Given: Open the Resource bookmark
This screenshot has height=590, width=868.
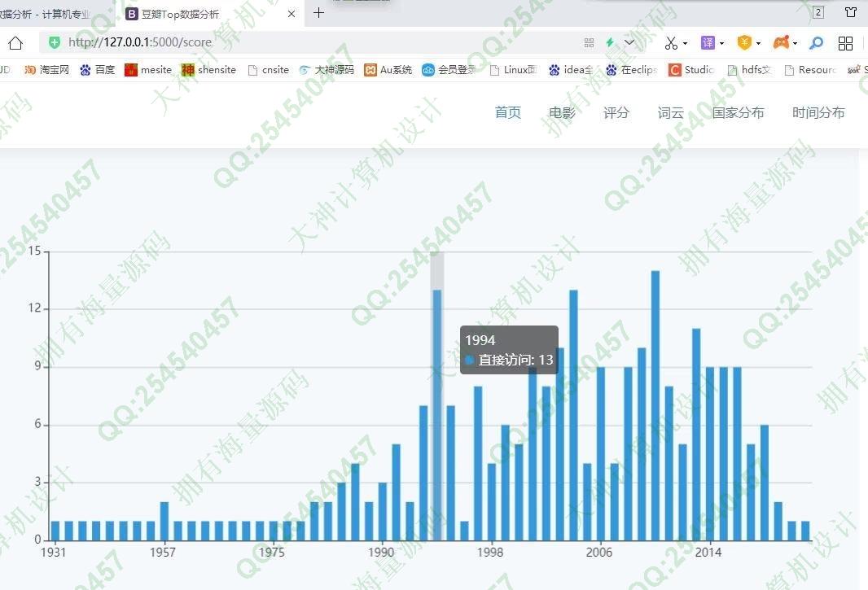Looking at the screenshot, I should (810, 70).
